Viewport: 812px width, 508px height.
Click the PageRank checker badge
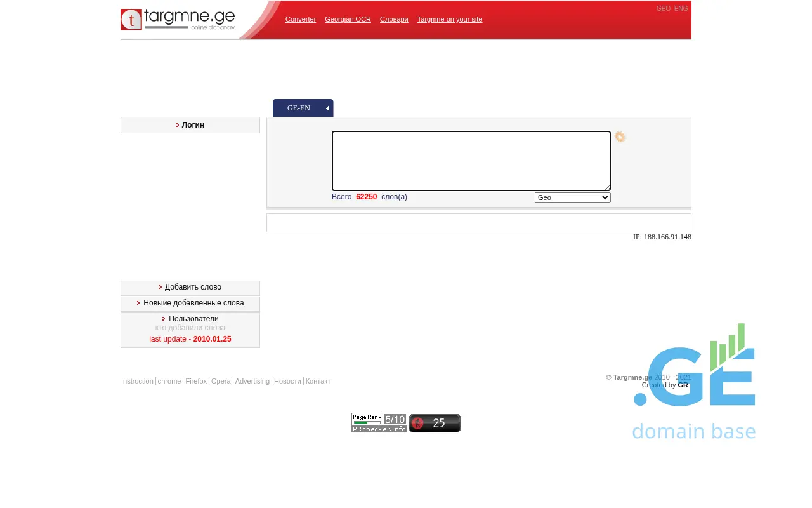pyautogui.click(x=379, y=423)
